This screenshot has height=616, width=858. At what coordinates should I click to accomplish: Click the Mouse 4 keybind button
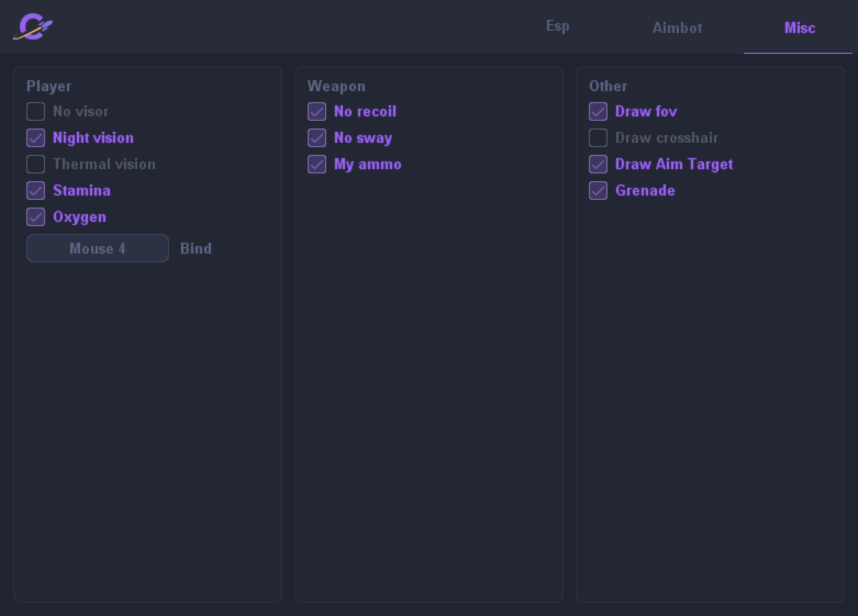pyautogui.click(x=98, y=248)
